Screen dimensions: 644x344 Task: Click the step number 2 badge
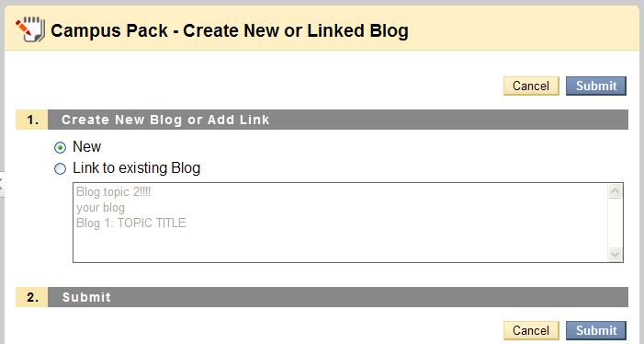coord(32,297)
